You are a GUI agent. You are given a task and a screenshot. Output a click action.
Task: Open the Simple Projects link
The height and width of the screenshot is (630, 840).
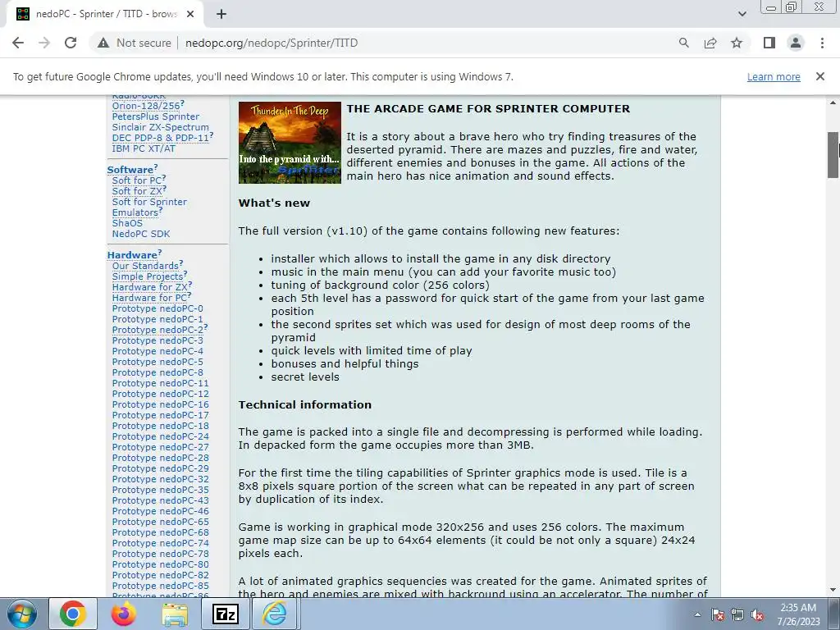click(148, 276)
